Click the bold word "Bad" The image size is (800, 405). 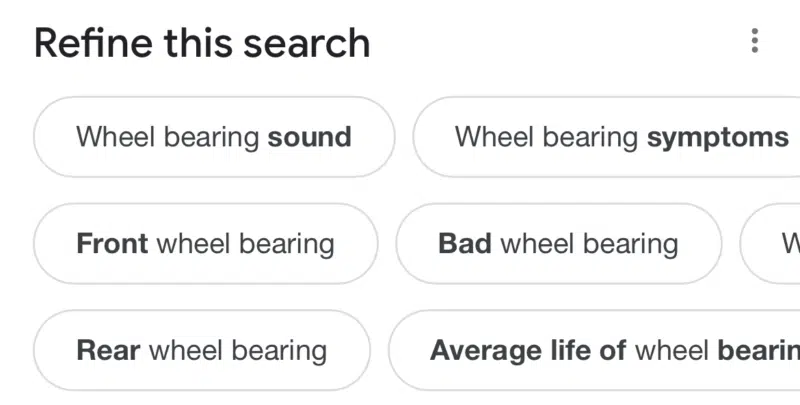click(465, 244)
